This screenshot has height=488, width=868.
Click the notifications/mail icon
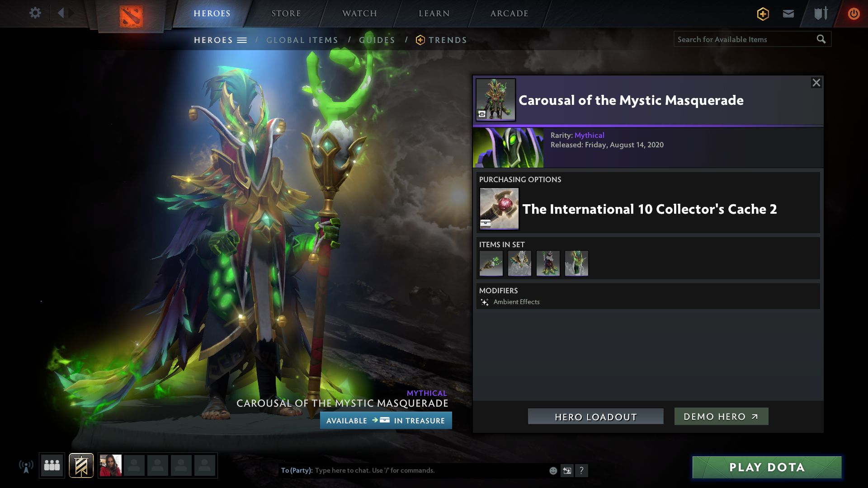click(788, 13)
